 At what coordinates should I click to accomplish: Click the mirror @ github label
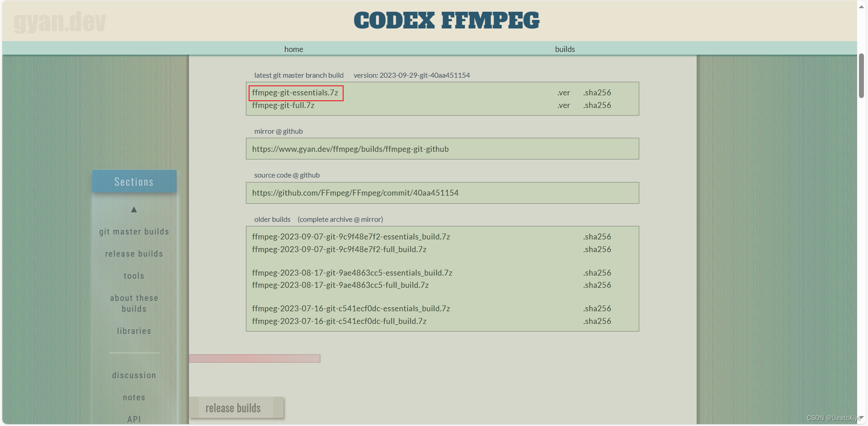pos(278,131)
